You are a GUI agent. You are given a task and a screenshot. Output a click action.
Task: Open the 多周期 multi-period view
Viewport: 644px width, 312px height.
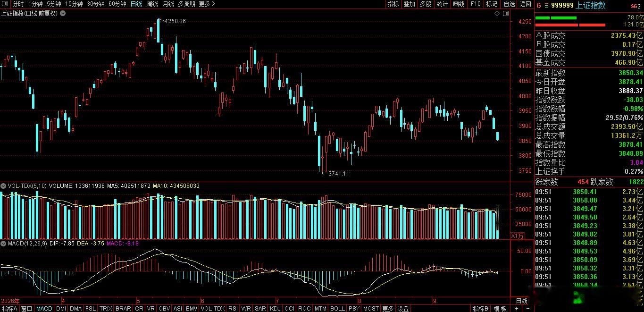(186, 4)
